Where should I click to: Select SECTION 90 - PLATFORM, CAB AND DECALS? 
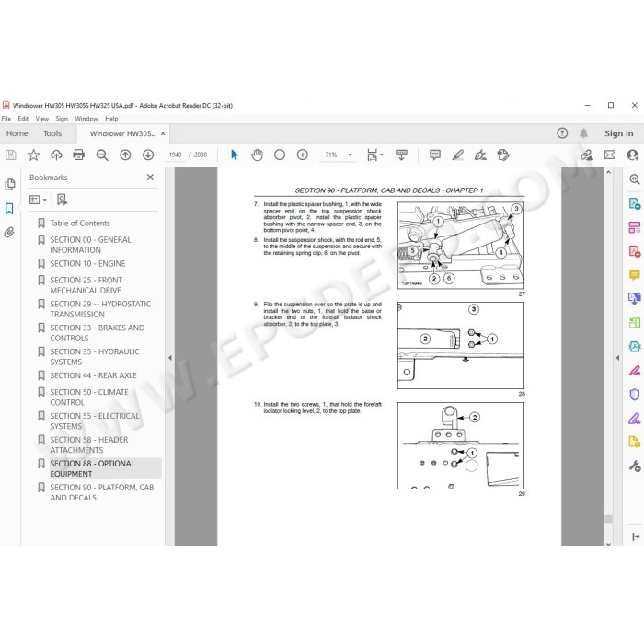(x=102, y=492)
